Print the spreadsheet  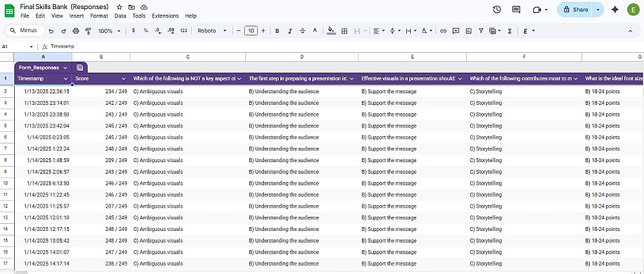(x=76, y=31)
